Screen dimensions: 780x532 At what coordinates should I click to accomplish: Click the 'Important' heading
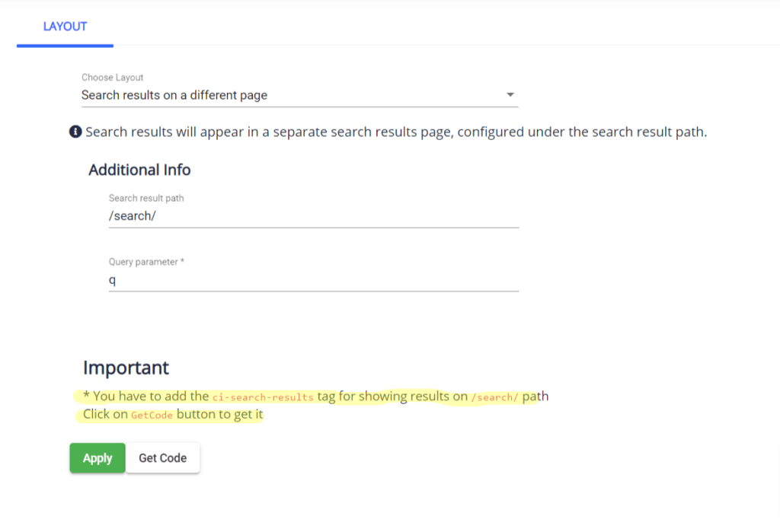tap(126, 368)
